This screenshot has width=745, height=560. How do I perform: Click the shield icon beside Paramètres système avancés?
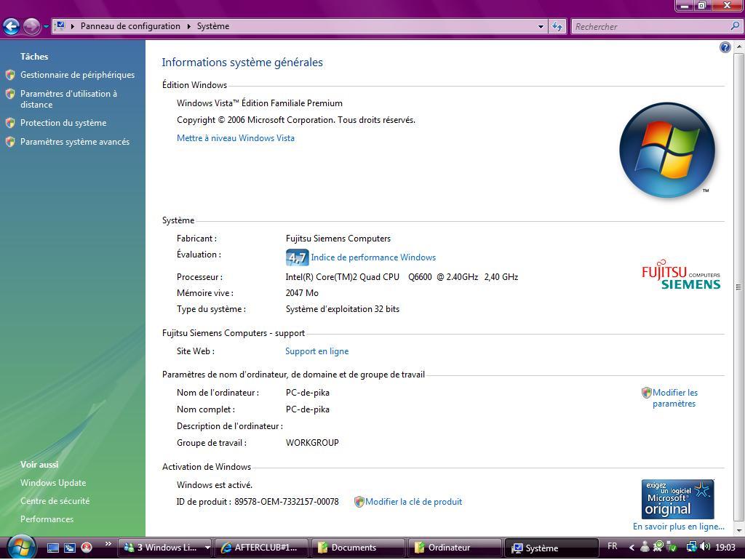coord(10,142)
